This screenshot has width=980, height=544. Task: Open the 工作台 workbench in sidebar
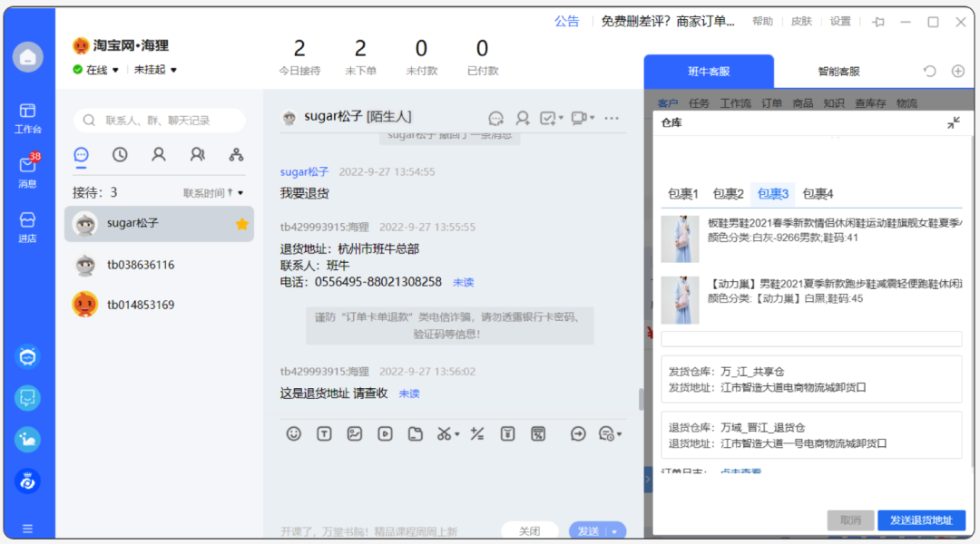tap(27, 117)
